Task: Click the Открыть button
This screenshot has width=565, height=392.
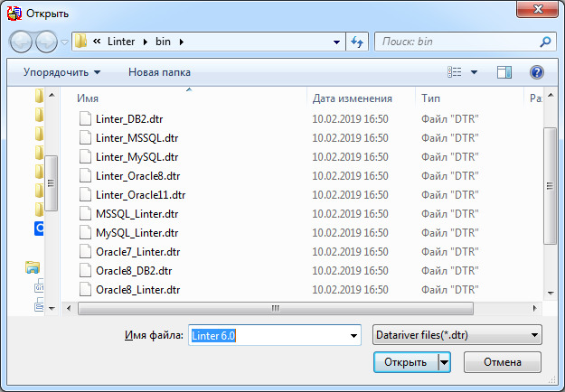Action: (x=406, y=362)
